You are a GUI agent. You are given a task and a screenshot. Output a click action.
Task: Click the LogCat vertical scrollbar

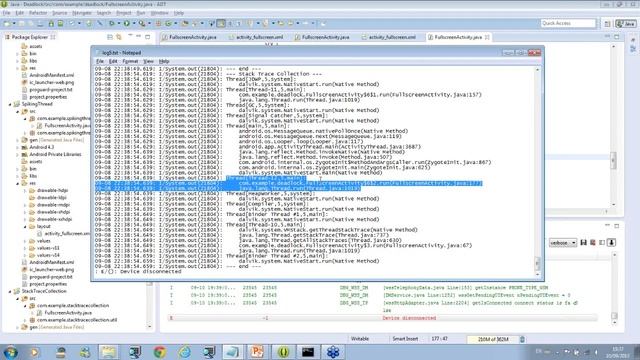click(614, 288)
